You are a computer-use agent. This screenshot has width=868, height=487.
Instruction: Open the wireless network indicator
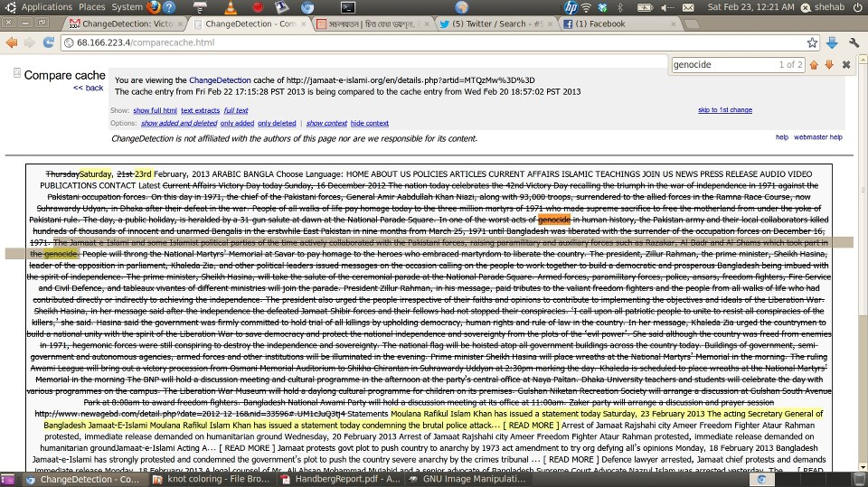[586, 7]
